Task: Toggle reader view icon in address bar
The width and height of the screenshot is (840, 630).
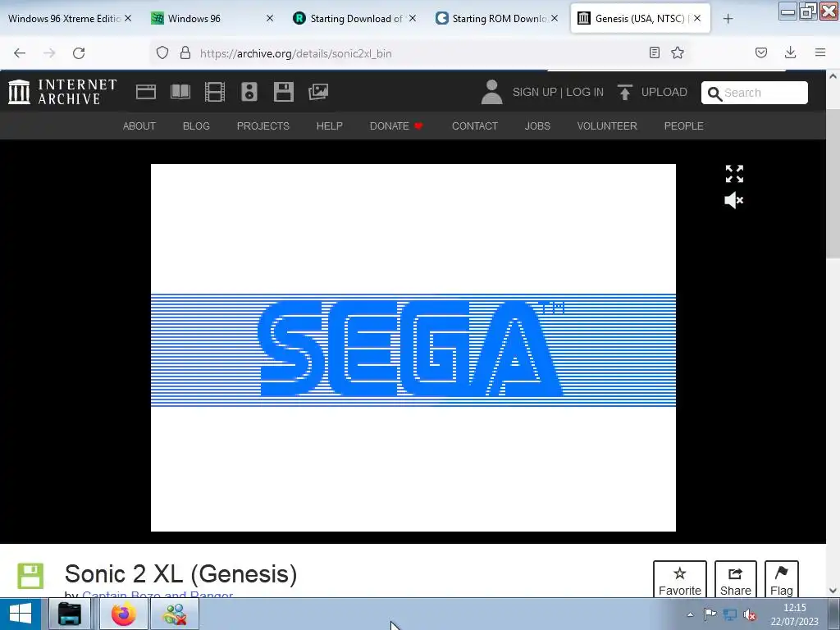Action: click(654, 53)
